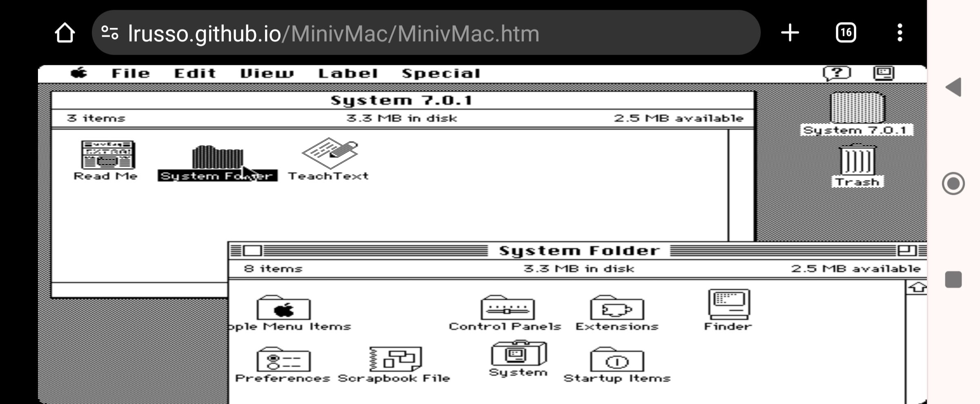Select the Scrapbook File icon

click(x=395, y=359)
